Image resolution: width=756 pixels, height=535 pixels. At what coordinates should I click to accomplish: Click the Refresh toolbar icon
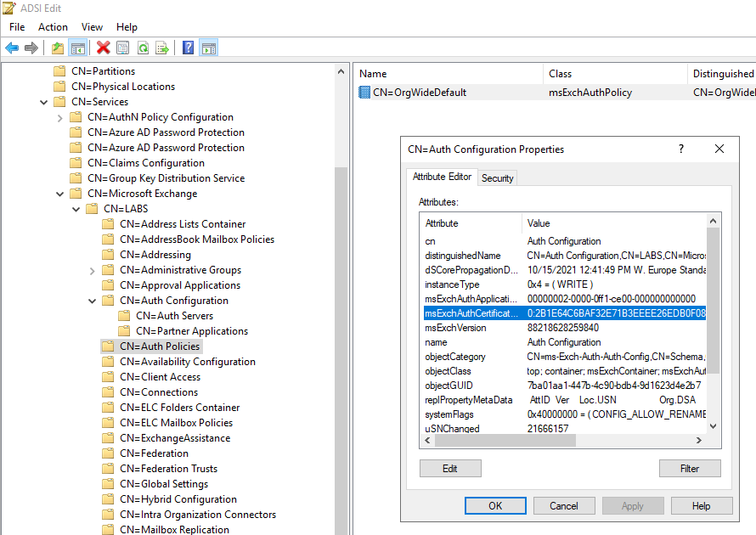(143, 48)
